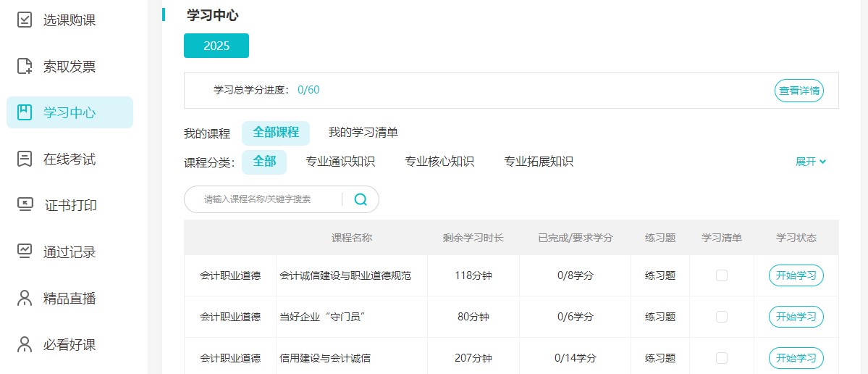The height and width of the screenshot is (374, 868).
Task: Open 在线考试 via its sidebar icon
Action: tap(25, 159)
